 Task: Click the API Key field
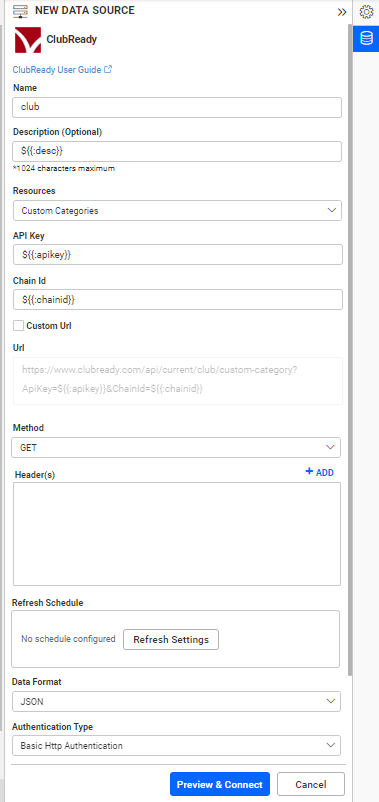point(177,255)
